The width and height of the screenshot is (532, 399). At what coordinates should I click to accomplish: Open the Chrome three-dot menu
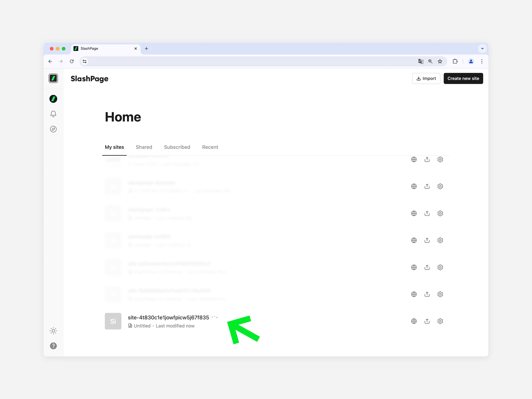[x=482, y=62]
